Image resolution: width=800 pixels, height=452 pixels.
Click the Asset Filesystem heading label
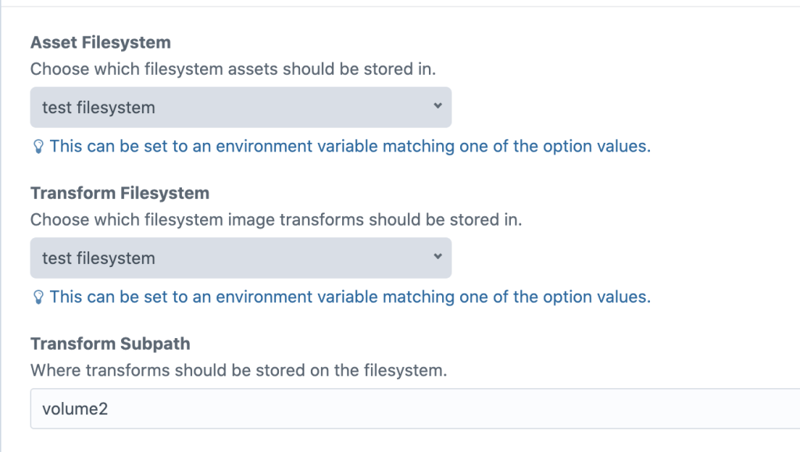click(100, 43)
